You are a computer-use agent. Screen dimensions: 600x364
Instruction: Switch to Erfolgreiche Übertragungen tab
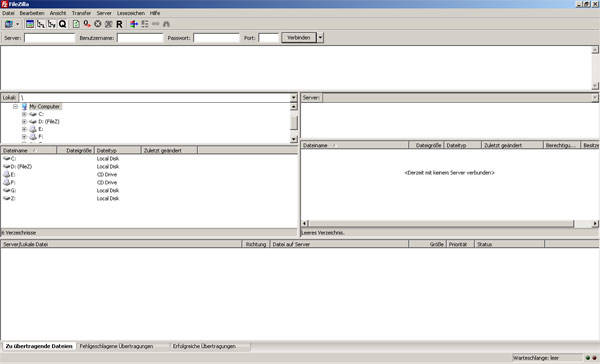click(204, 346)
